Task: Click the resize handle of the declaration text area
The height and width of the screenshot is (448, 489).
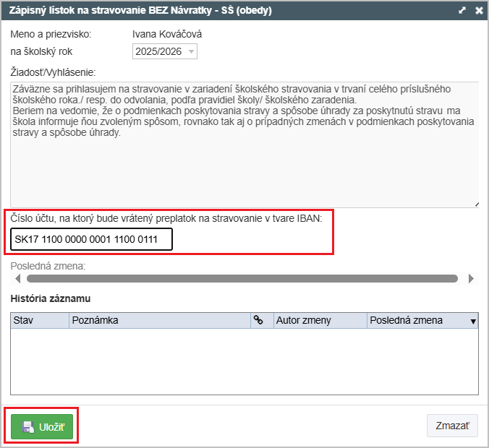Action: pyautogui.click(x=475, y=204)
